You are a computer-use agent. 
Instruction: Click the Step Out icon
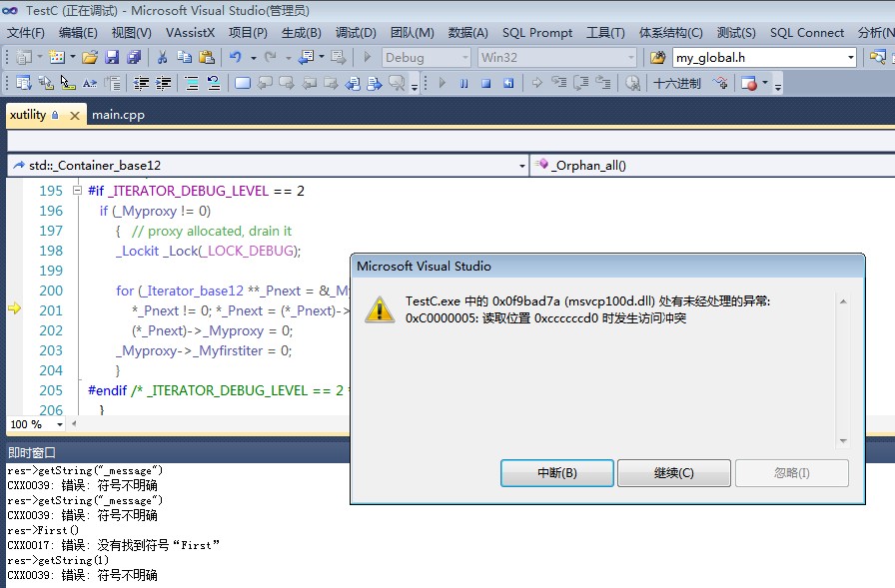click(603, 83)
